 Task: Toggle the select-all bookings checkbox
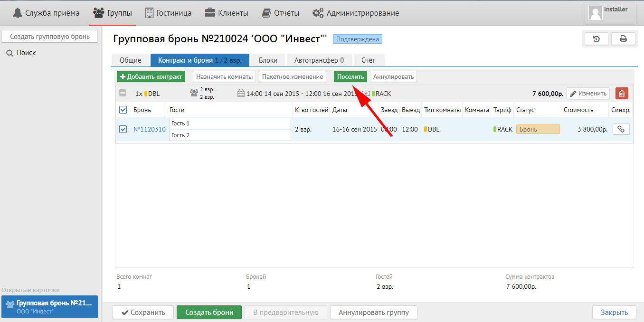pos(123,110)
